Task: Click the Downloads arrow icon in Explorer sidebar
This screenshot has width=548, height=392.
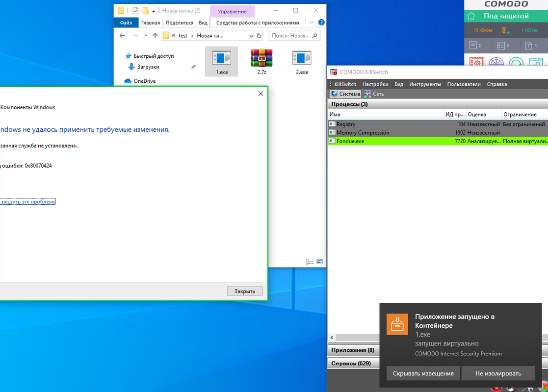Action: click(x=131, y=67)
